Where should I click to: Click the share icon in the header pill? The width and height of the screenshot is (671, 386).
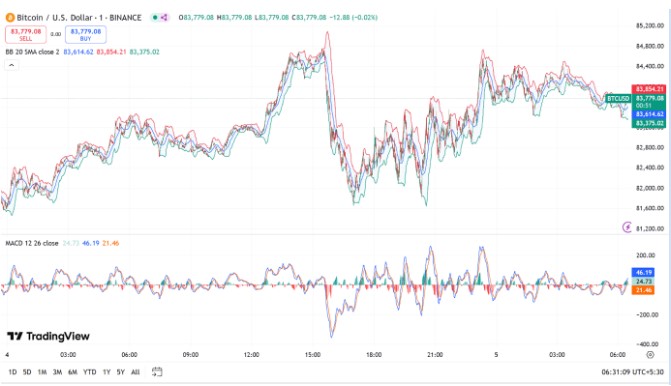pos(164,18)
